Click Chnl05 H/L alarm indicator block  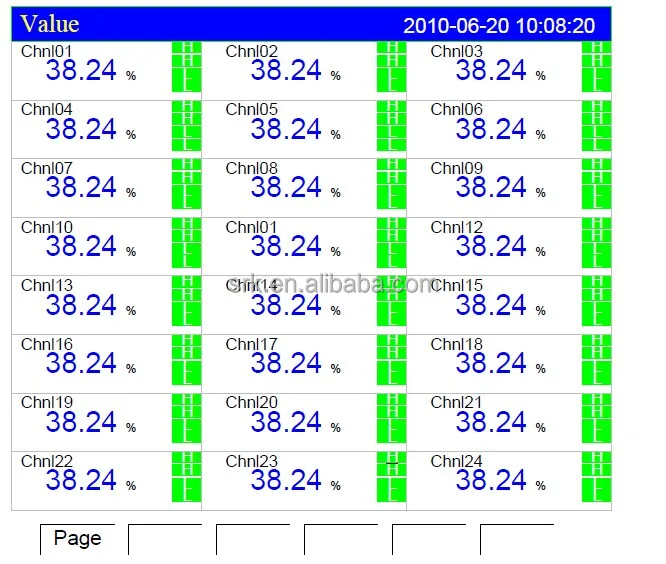(391, 126)
